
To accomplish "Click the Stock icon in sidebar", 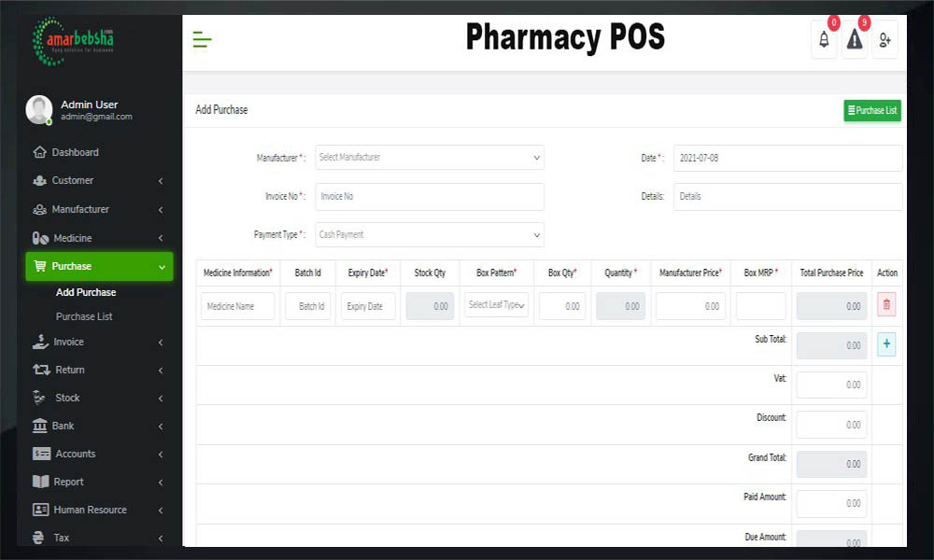I will coord(39,398).
